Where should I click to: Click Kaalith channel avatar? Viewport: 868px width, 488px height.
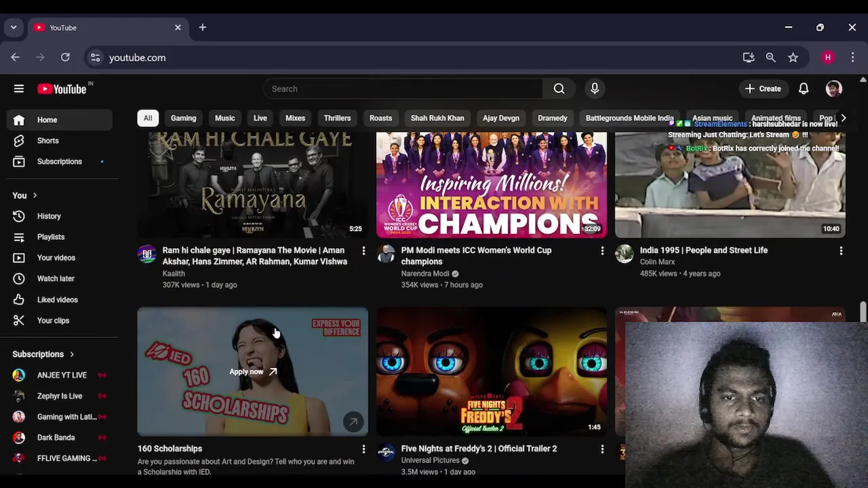tap(147, 254)
